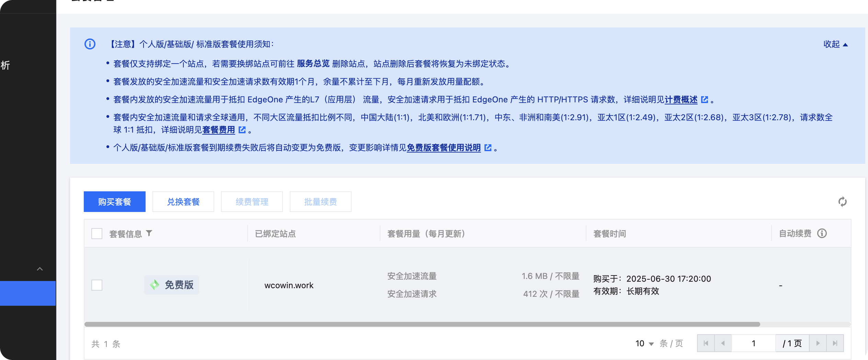Open external link icon after 计费概述
868x360 pixels.
tap(705, 100)
